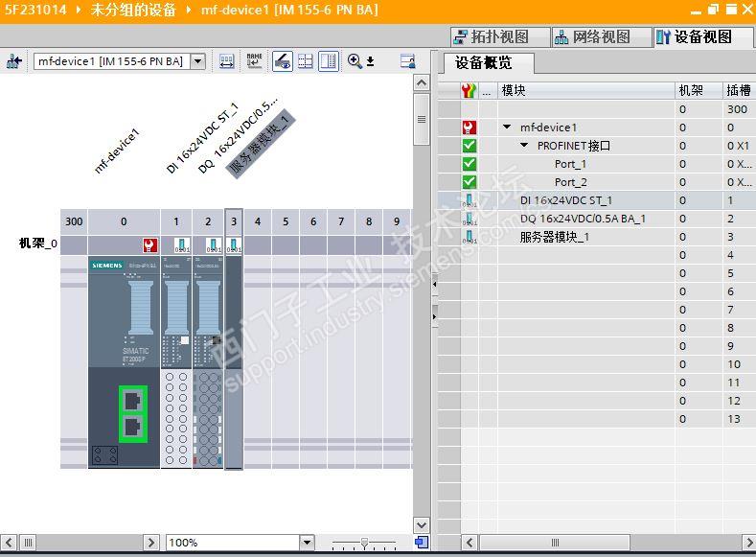The width and height of the screenshot is (756, 557).
Task: Click the 插槽 column header
Action: [x=739, y=90]
